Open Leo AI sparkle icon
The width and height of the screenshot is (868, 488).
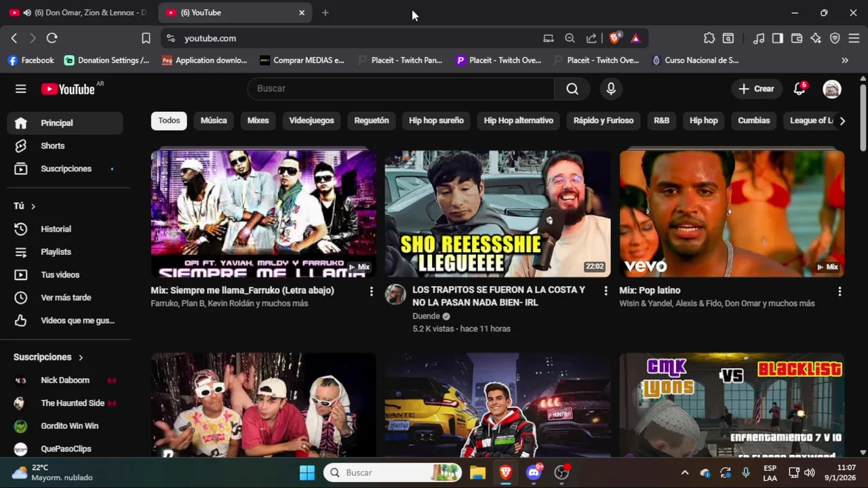pos(816,39)
